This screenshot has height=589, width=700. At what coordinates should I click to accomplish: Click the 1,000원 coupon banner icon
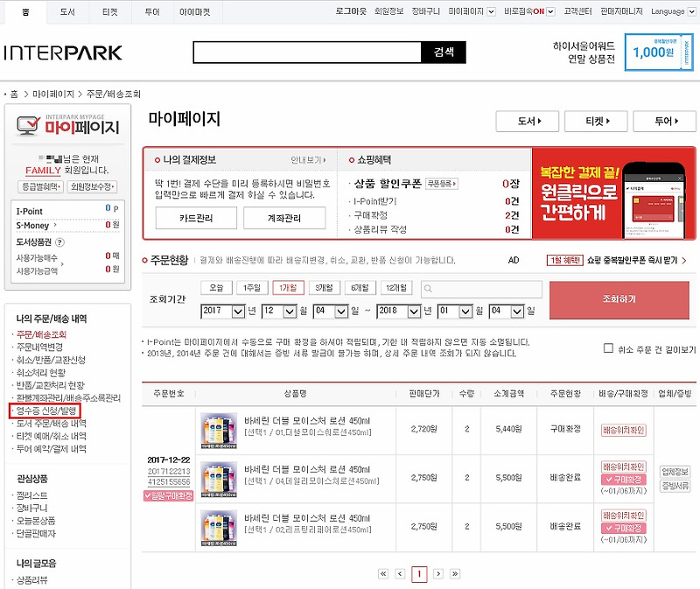tap(659, 53)
